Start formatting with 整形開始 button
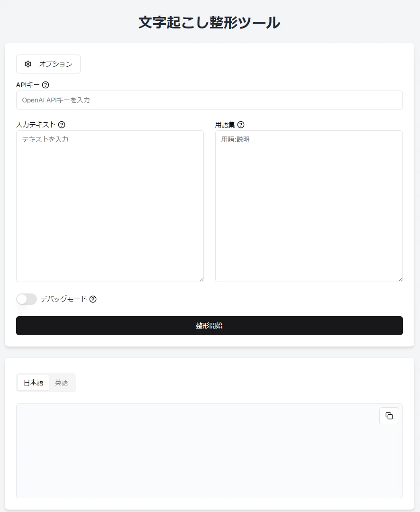Image resolution: width=420 pixels, height=512 pixels. click(x=210, y=326)
